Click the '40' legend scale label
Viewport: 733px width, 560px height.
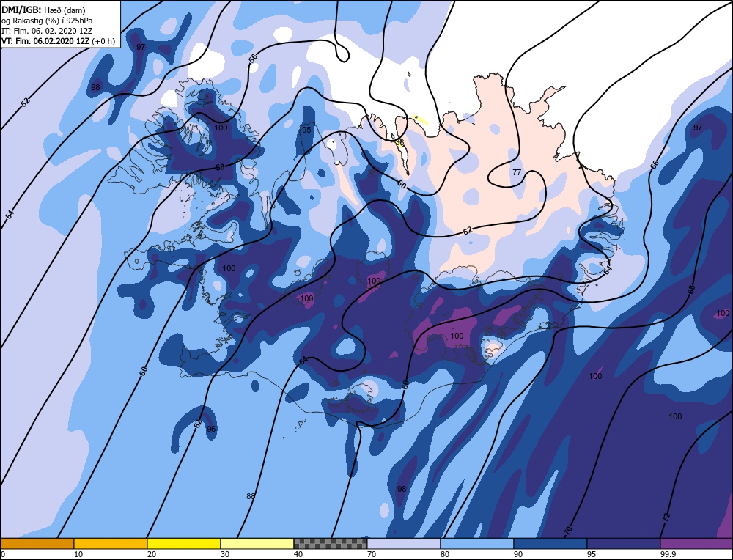[x=298, y=554]
